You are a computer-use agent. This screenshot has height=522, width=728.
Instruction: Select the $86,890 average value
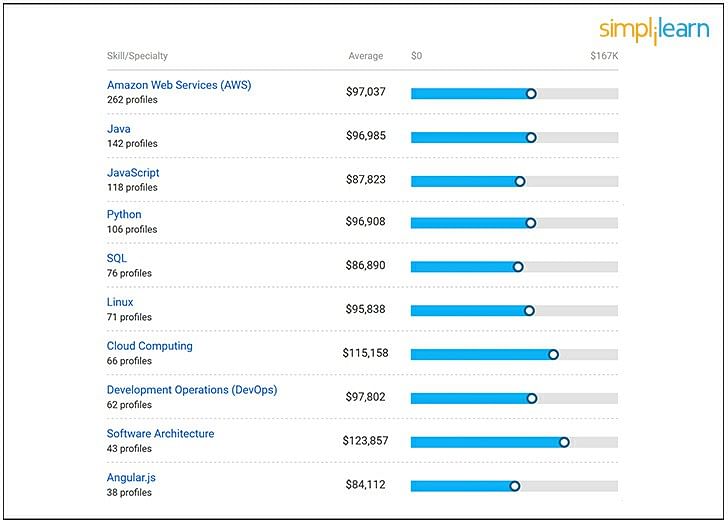click(x=365, y=265)
